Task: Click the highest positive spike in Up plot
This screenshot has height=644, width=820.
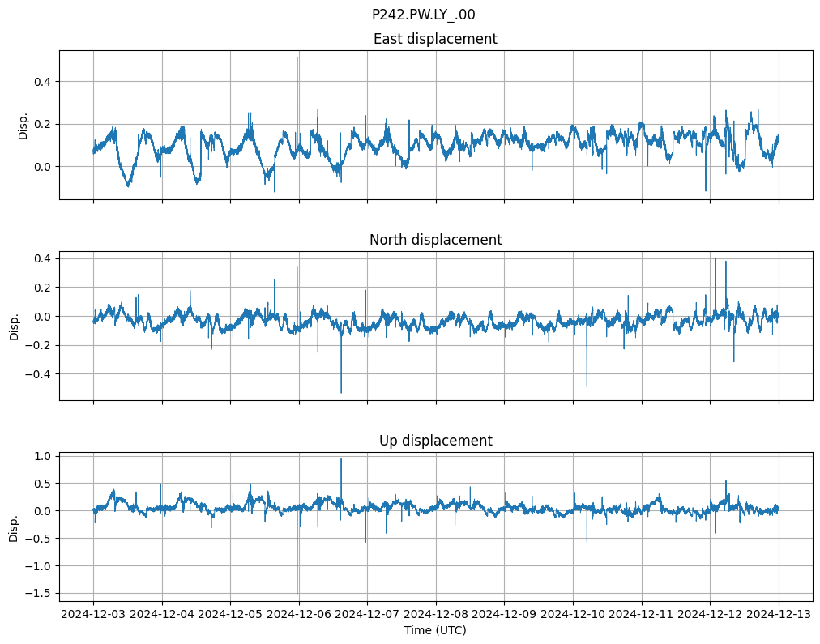Action: click(341, 459)
